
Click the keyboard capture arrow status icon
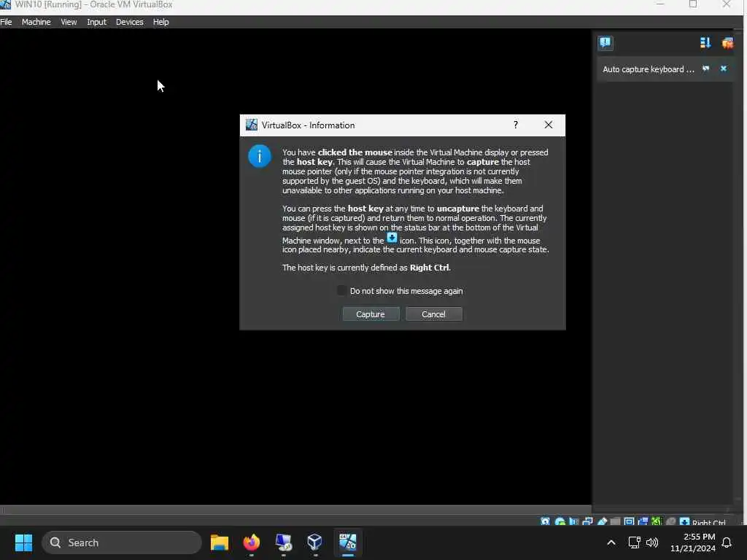(x=684, y=521)
